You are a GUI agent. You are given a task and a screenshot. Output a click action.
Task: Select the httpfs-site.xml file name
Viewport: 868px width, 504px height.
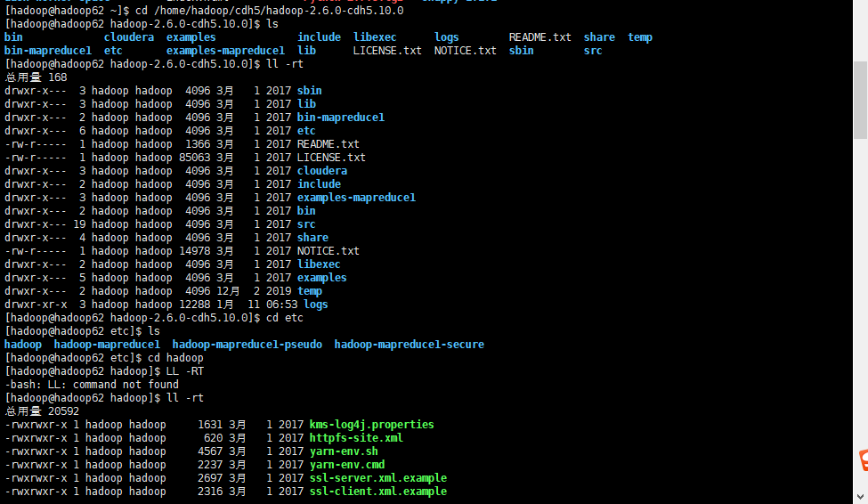356,438
